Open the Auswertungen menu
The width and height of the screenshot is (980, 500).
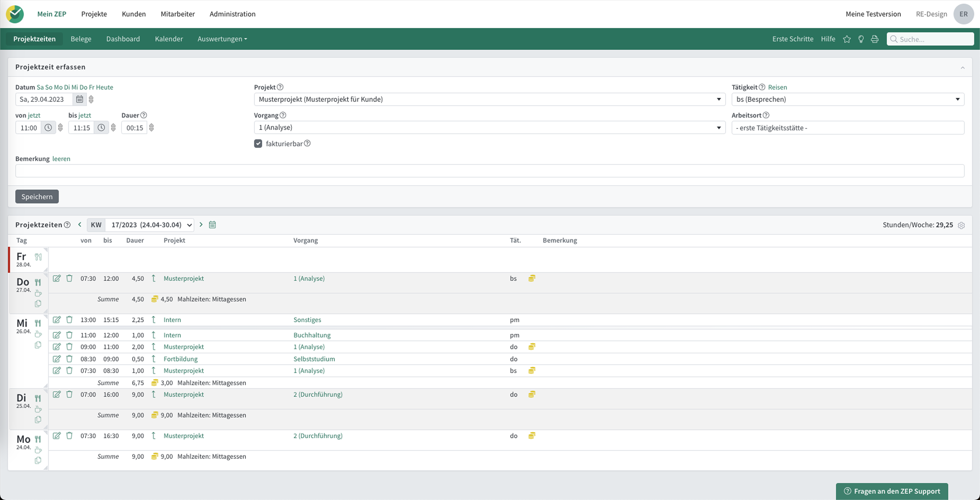(222, 39)
